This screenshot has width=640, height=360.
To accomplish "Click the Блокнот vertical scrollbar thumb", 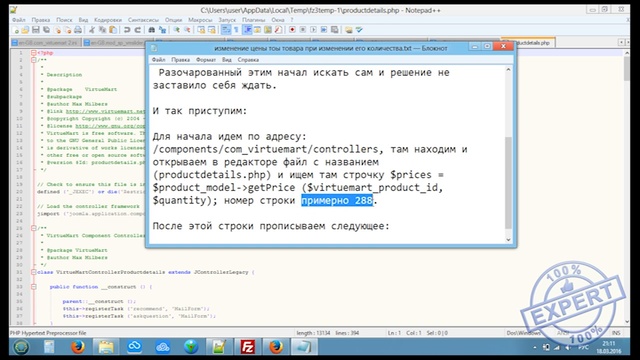I will click(508, 183).
